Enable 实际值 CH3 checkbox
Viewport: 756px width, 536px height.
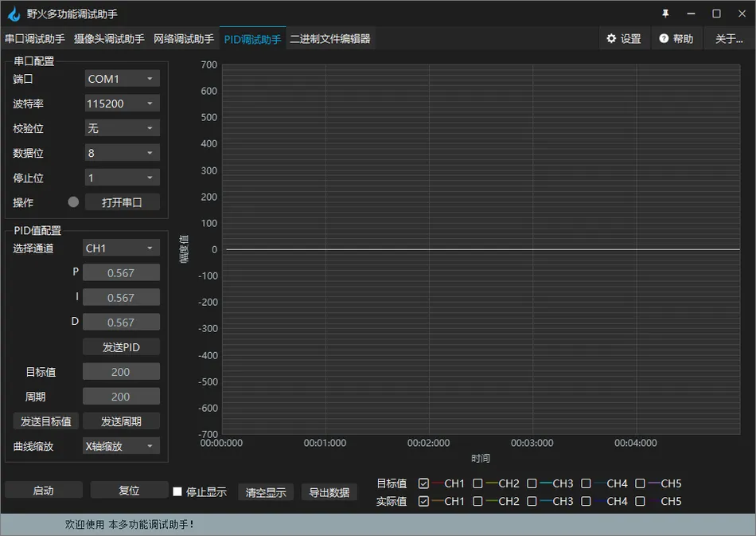coord(532,501)
